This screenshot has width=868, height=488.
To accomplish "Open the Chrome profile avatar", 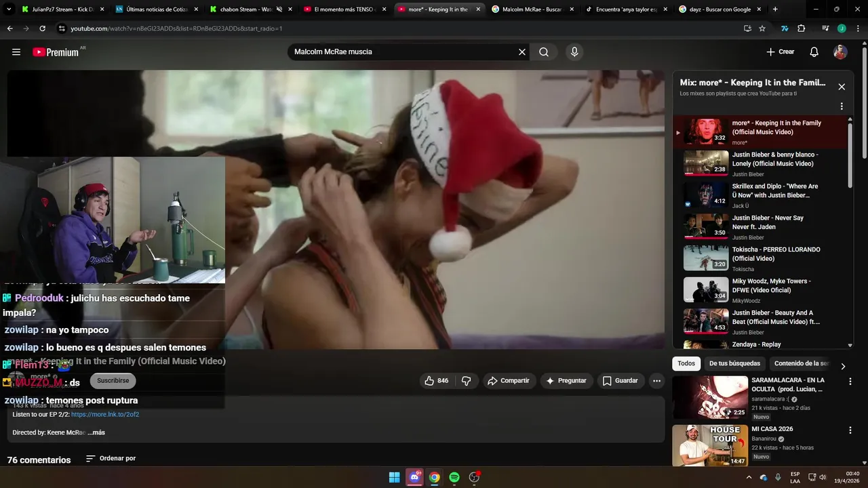I will tap(842, 28).
